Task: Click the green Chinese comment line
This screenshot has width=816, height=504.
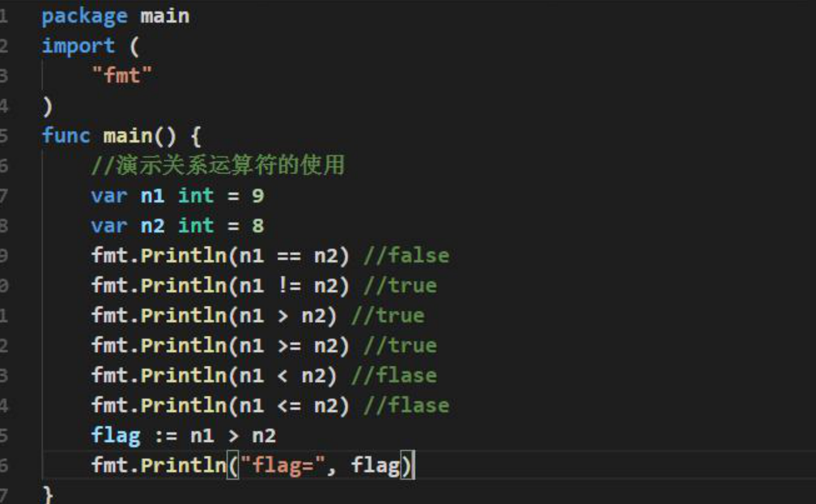Action: point(218,165)
